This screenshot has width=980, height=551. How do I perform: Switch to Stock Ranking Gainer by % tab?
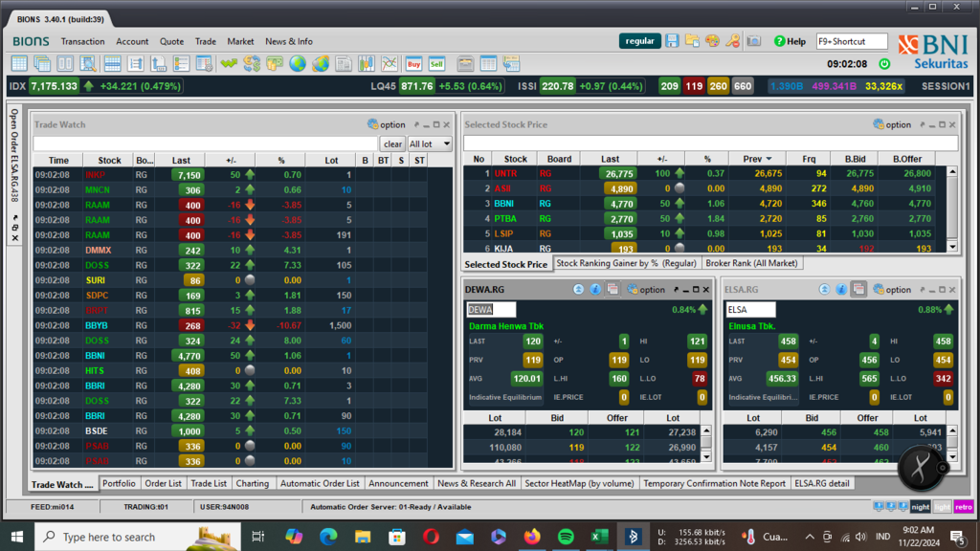[x=626, y=264]
